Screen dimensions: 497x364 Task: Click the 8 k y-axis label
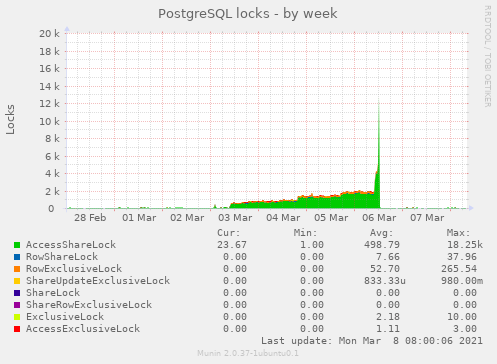pyautogui.click(x=52, y=139)
